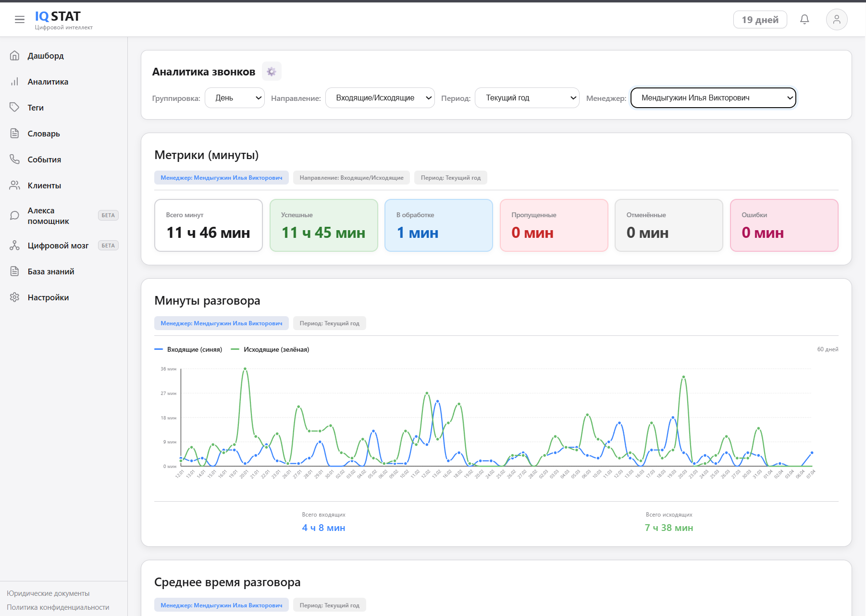Click the 19 дней button
The width and height of the screenshot is (866, 616).
click(760, 20)
